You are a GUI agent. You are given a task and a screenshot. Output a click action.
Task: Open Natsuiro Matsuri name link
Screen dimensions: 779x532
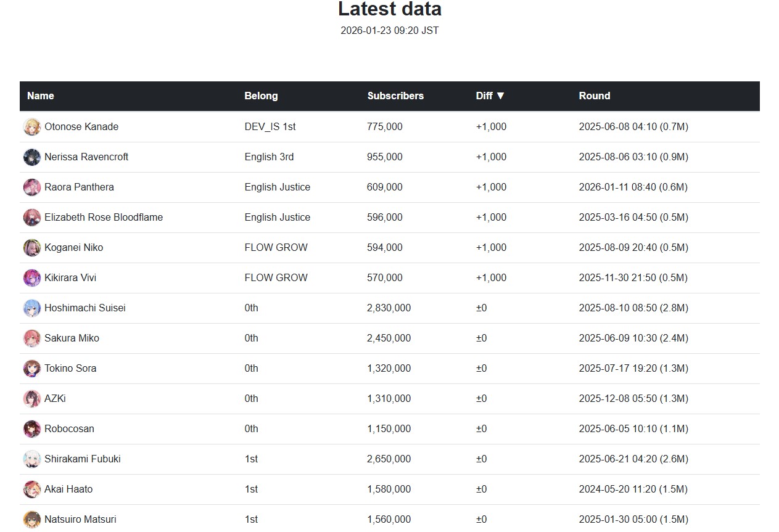(x=80, y=520)
